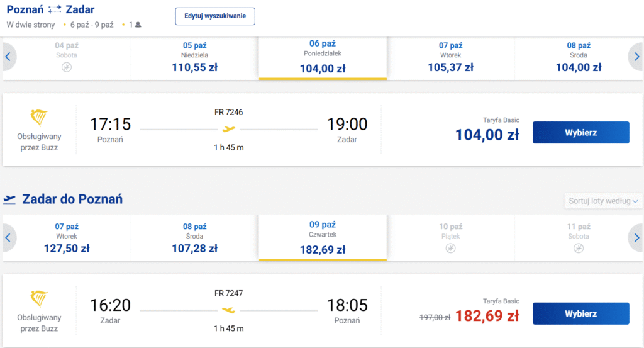
Task: Select the Zadar–Poznań flight for 182,69 zł
Action: (580, 313)
